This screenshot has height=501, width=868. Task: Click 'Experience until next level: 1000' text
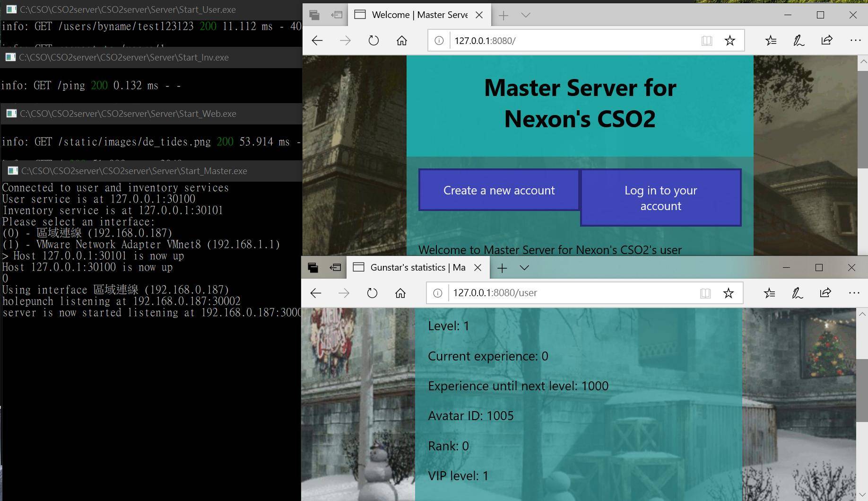pyautogui.click(x=518, y=386)
